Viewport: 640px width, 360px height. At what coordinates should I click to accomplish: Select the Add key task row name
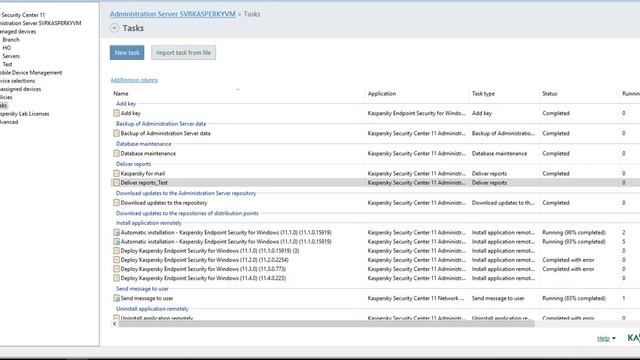(x=131, y=113)
